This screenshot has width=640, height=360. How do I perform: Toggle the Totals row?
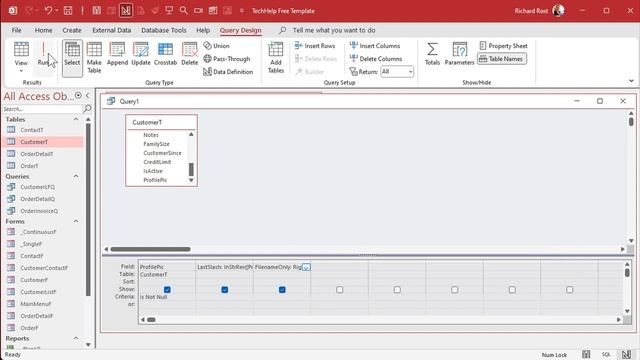tap(432, 54)
